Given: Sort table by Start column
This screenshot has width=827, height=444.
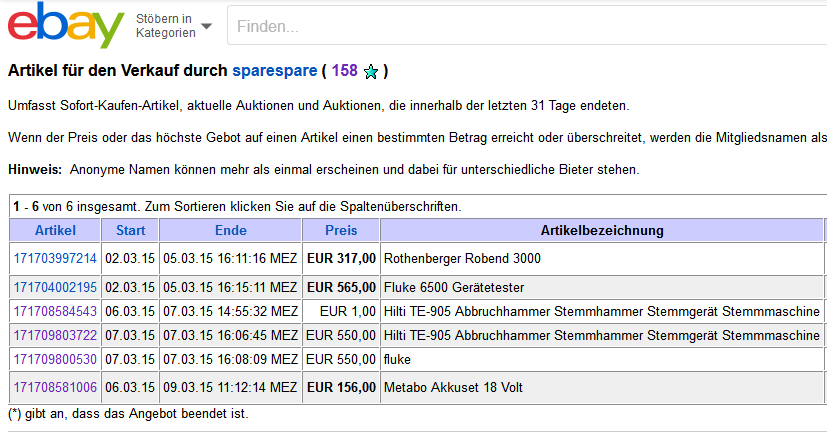Looking at the screenshot, I should 130,230.
